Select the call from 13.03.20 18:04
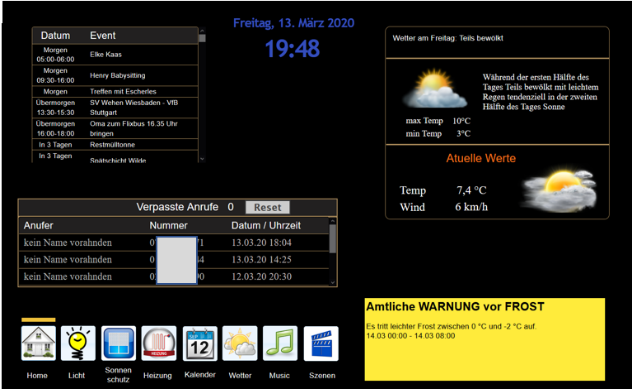Image resolution: width=632 pixels, height=389 pixels. pyautogui.click(x=174, y=243)
